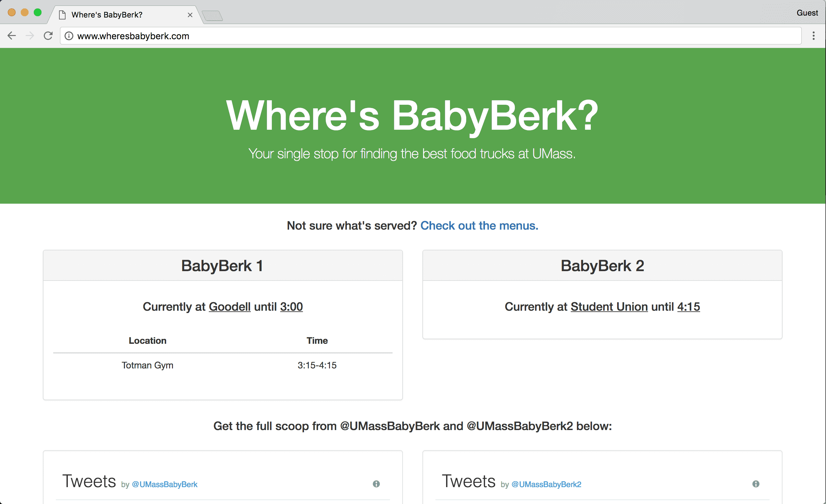826x504 pixels.
Task: Click info icon in UMassBabyBerk tweets widget
Action: pos(376,484)
